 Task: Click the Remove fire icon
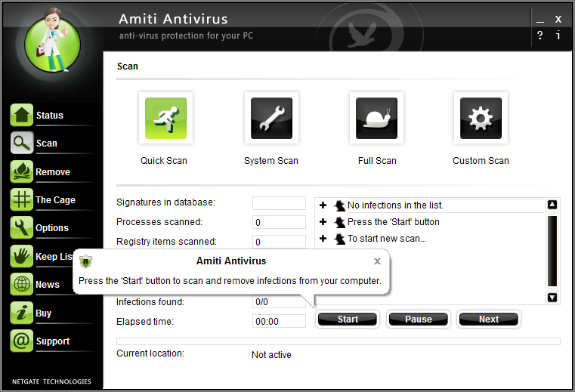[21, 172]
